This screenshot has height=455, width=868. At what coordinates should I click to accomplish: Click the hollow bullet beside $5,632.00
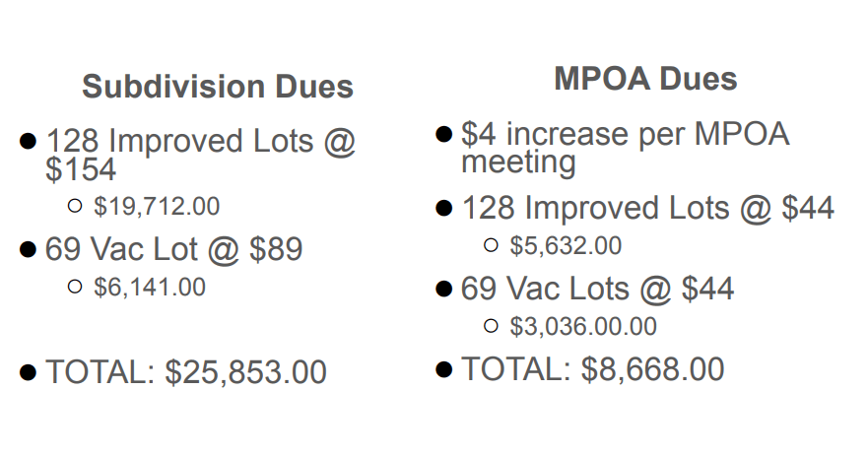492,245
